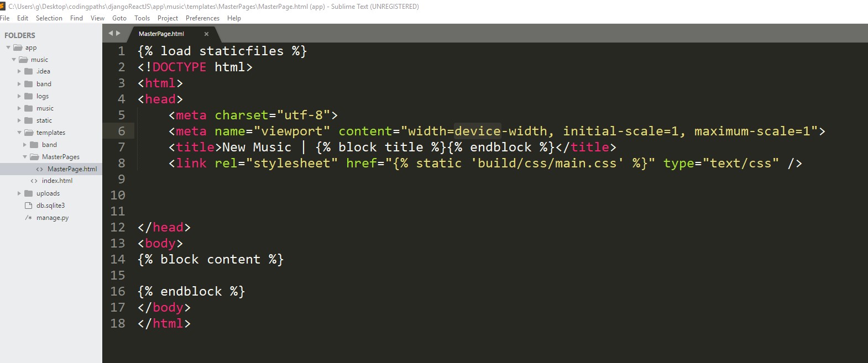Click the static folder icon
Image resolution: width=868 pixels, height=363 pixels.
(x=29, y=120)
